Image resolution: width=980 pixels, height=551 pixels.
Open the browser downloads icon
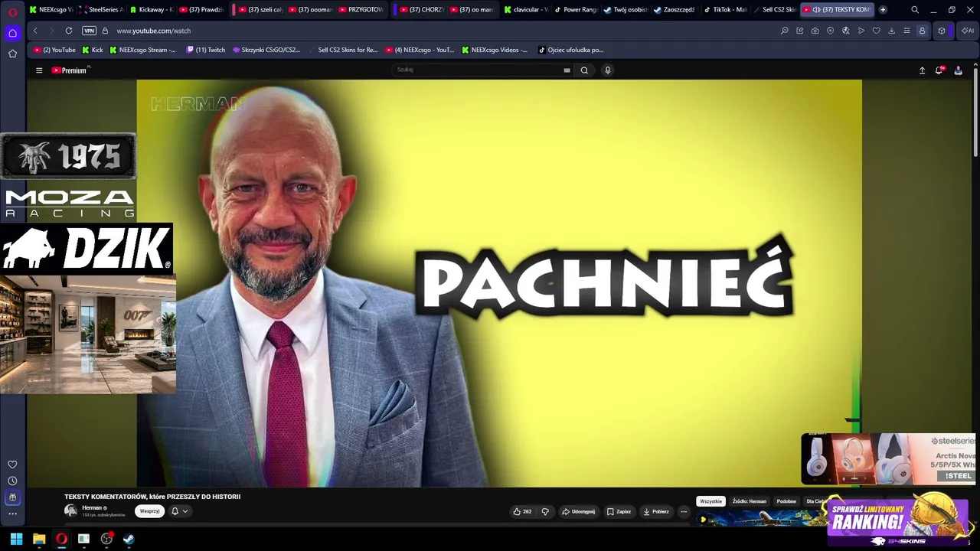892,31
